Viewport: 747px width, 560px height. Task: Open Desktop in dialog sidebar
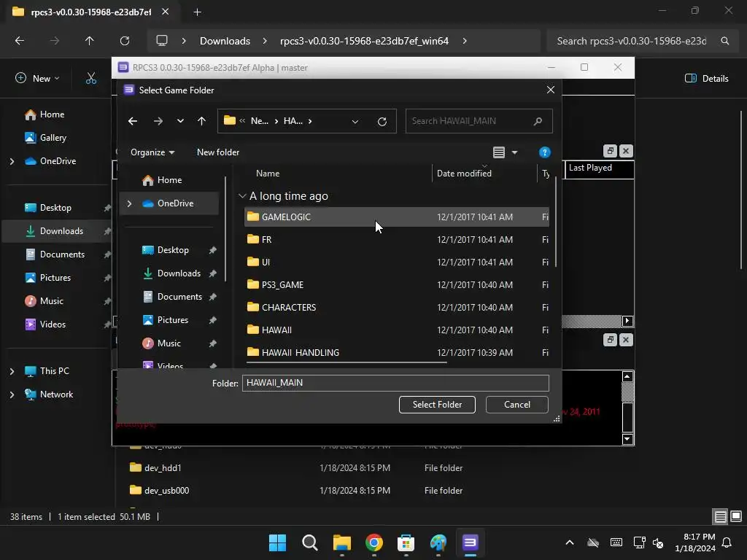pyautogui.click(x=173, y=250)
